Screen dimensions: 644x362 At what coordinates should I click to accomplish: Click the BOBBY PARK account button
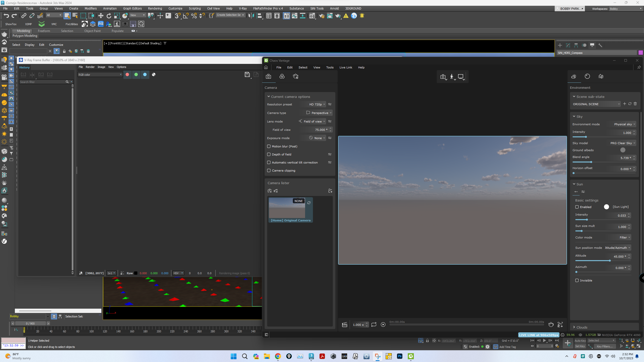pyautogui.click(x=570, y=9)
